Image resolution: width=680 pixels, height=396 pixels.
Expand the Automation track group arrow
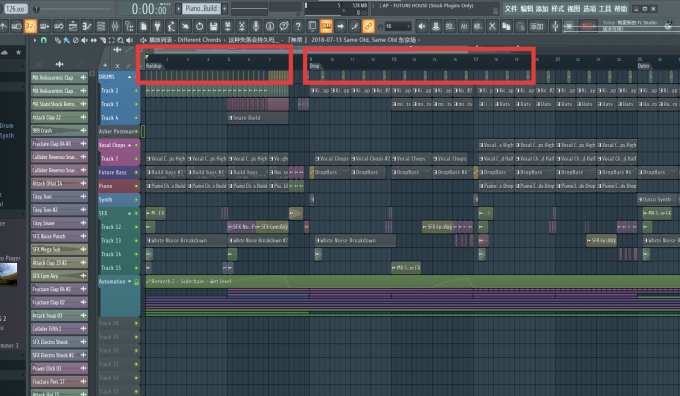pyautogui.click(x=129, y=281)
